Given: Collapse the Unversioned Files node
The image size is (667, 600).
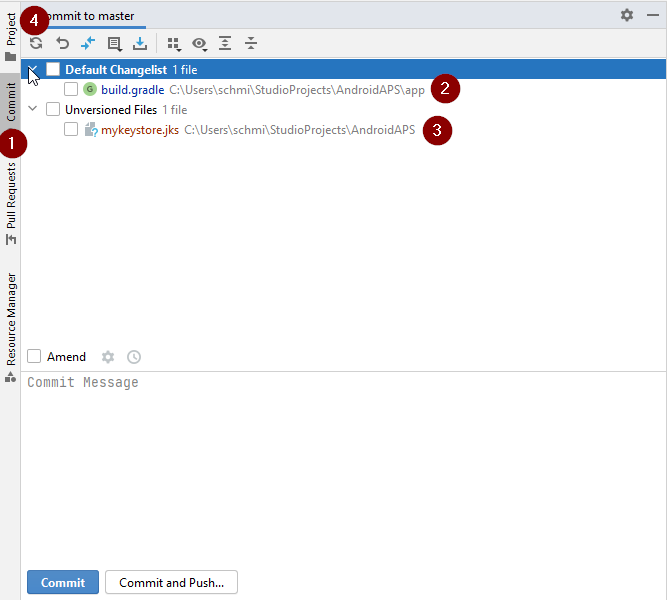Looking at the screenshot, I should (x=33, y=109).
